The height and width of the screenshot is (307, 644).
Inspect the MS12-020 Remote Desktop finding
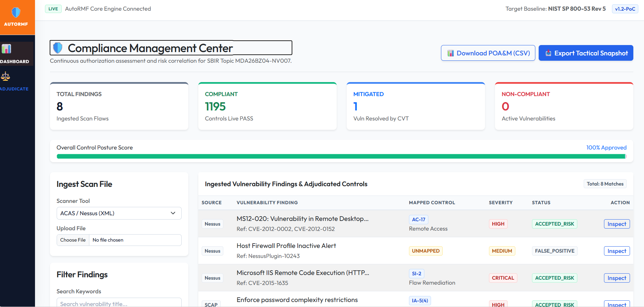coord(617,224)
